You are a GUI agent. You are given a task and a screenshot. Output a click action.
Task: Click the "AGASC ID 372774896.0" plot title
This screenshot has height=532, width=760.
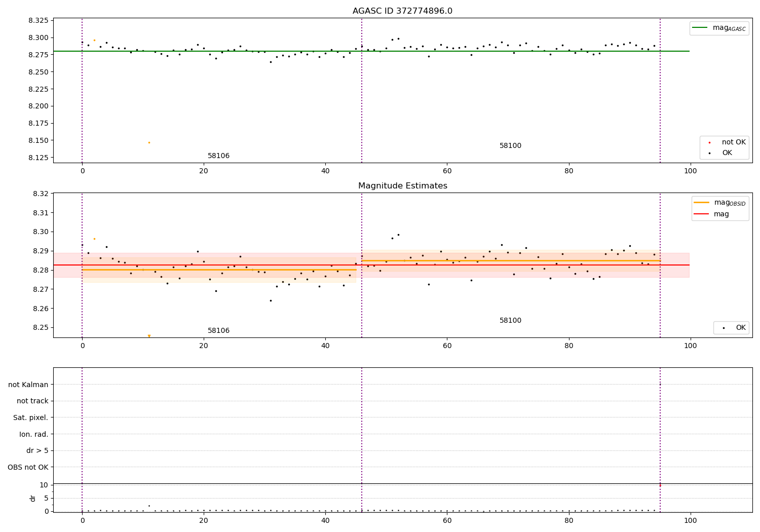click(402, 11)
